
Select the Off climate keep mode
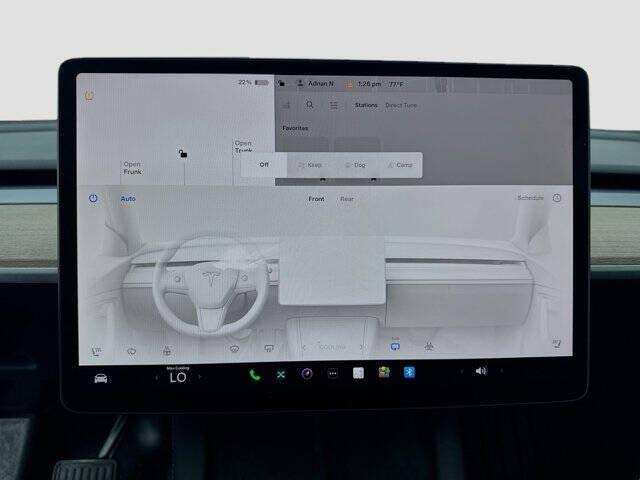point(264,164)
